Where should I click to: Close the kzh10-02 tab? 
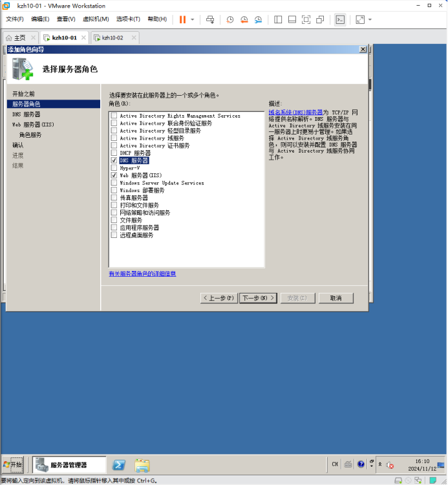(x=134, y=38)
